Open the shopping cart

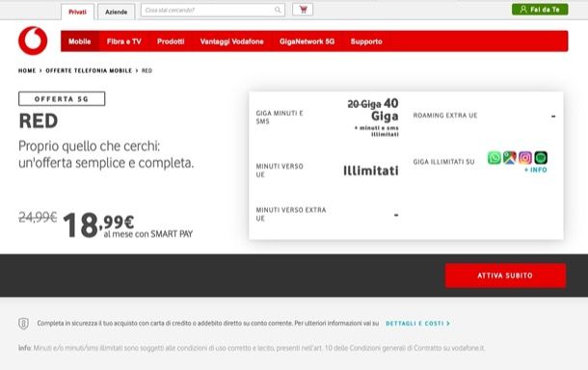(303, 10)
